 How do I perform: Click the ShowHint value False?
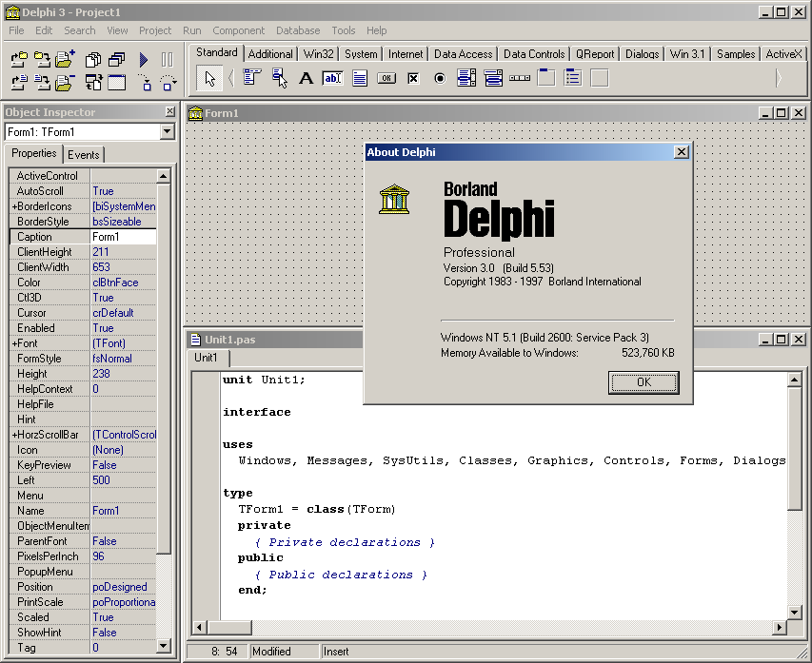123,633
